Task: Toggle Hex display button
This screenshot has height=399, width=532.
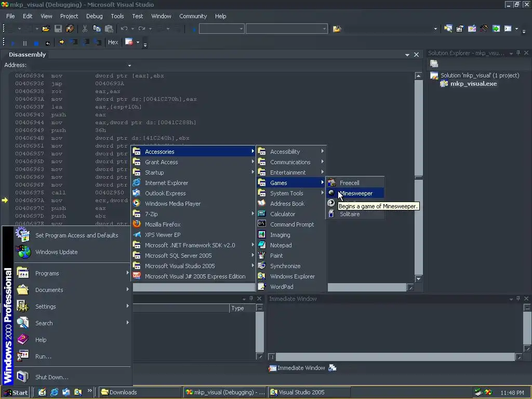Action: (x=113, y=42)
